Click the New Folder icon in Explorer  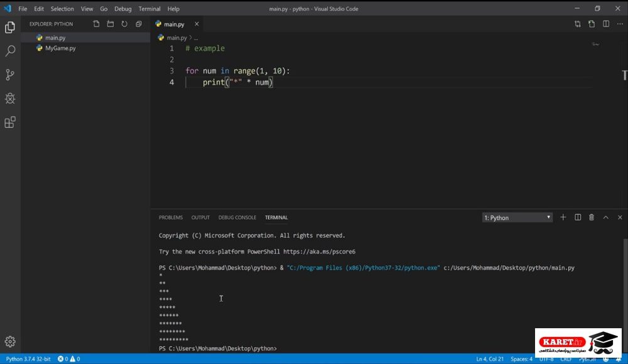pyautogui.click(x=110, y=24)
